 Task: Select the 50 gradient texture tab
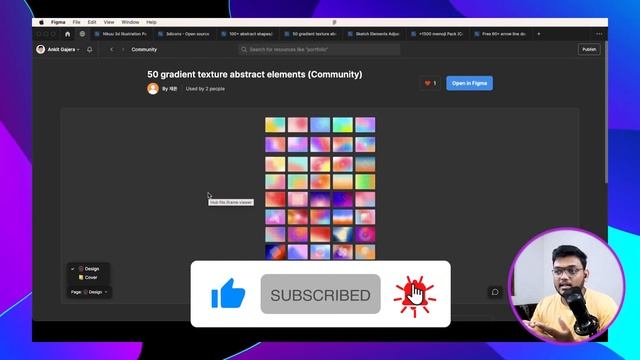pos(310,34)
